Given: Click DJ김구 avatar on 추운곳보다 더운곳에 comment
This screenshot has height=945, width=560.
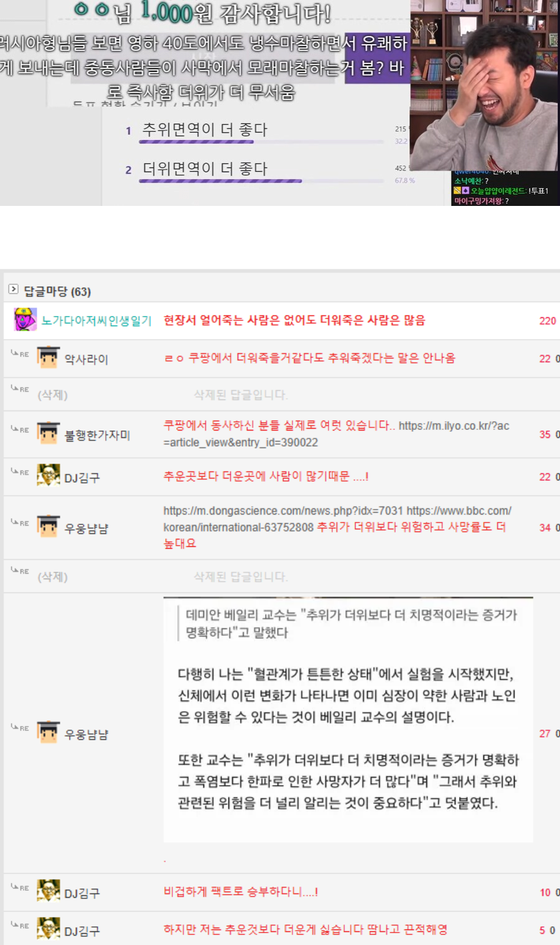Looking at the screenshot, I should pyautogui.click(x=48, y=476).
